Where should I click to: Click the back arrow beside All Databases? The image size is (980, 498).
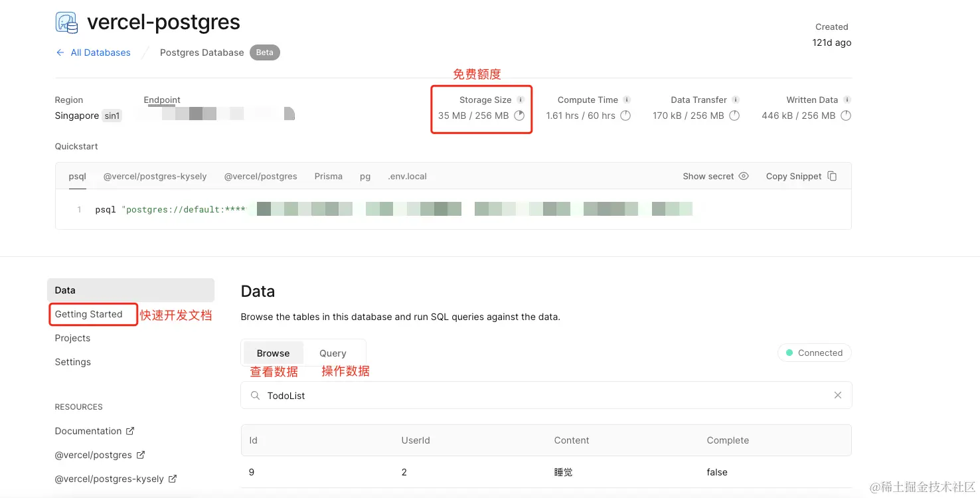click(60, 52)
